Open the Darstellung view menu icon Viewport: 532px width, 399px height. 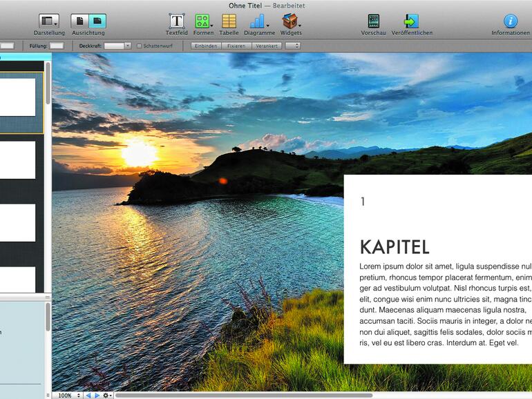pos(49,21)
